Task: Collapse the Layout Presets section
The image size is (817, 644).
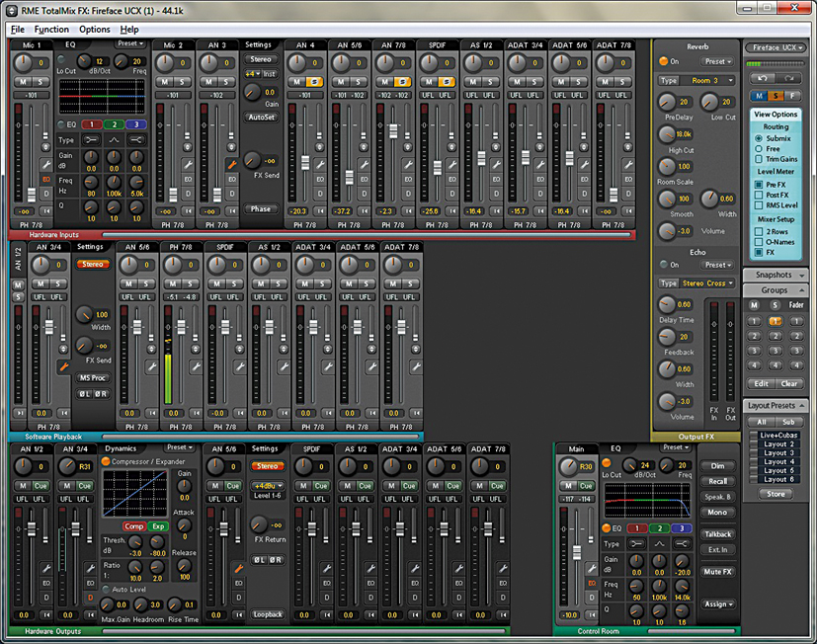Action: pyautogui.click(x=775, y=405)
